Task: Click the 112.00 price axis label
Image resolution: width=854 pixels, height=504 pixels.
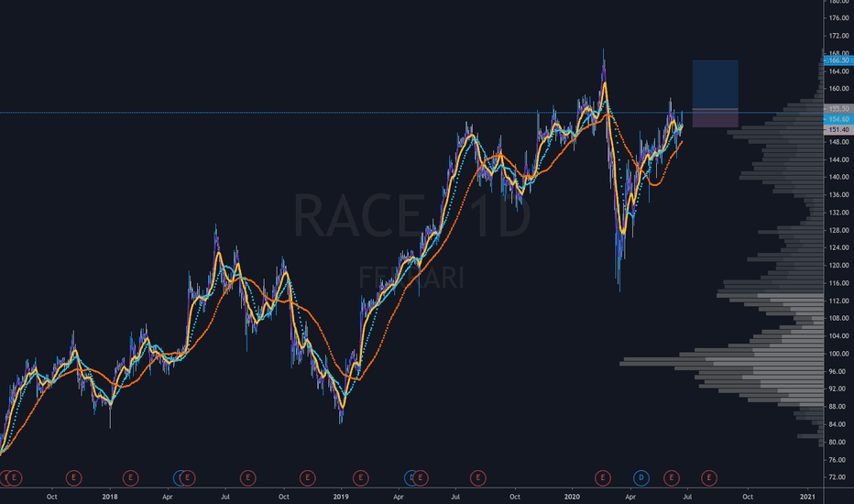Action: pyautogui.click(x=838, y=301)
